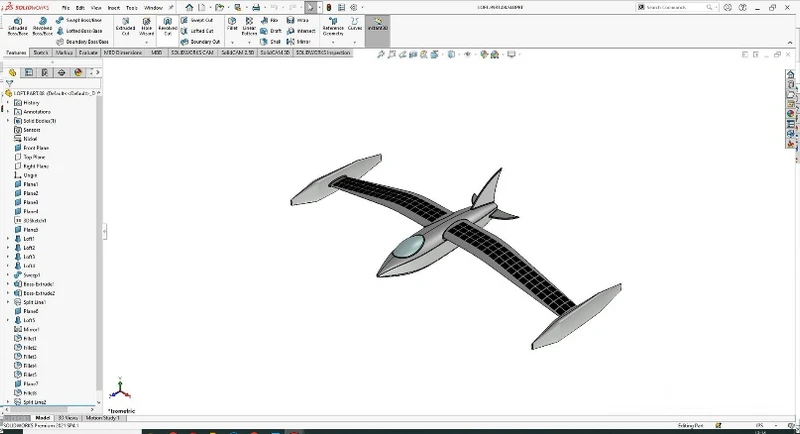Open the Window menu
This screenshot has height=434, width=800.
tap(153, 8)
